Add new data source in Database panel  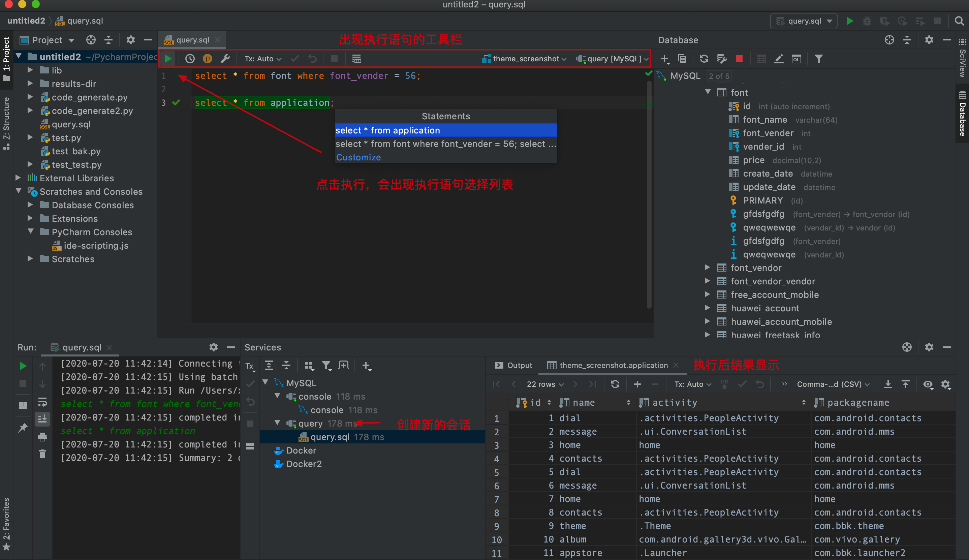pyautogui.click(x=664, y=59)
